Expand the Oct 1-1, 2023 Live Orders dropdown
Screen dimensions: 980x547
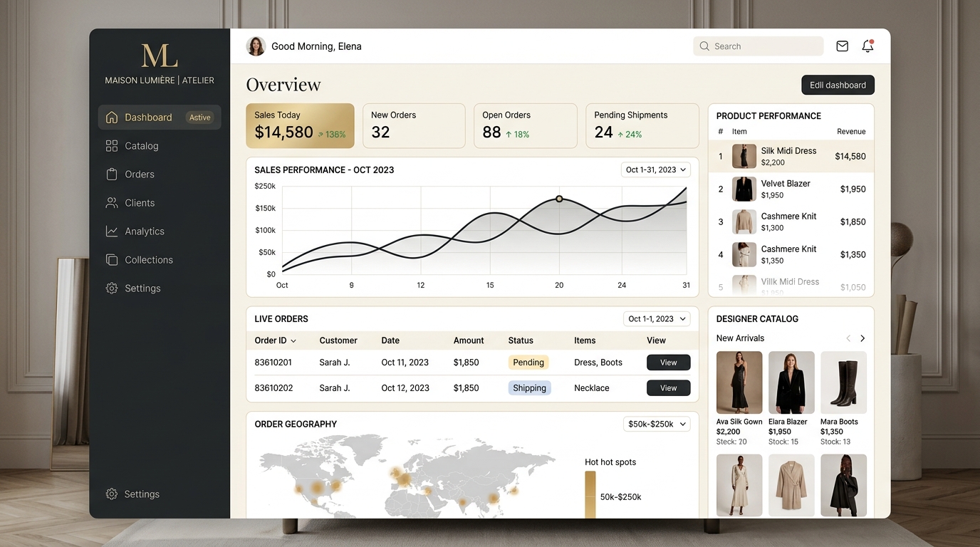tap(657, 318)
